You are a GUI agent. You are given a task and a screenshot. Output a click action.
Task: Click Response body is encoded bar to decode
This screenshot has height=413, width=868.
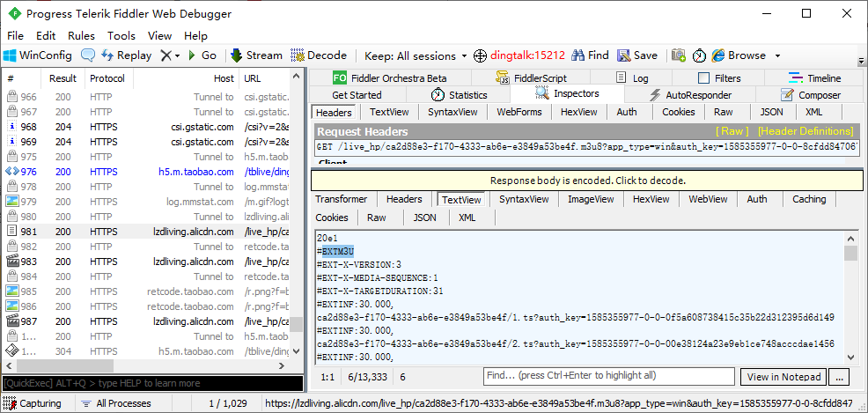[x=587, y=181]
